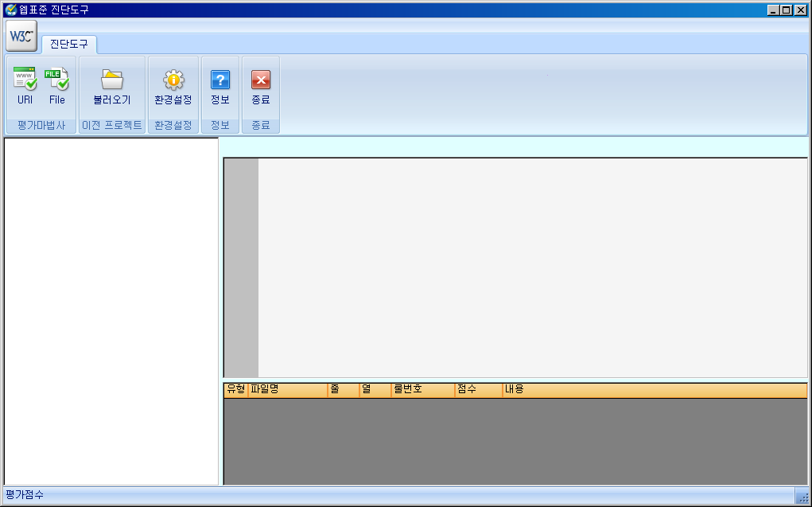Switch to the 진단도구 ribbon tab

[x=69, y=44]
